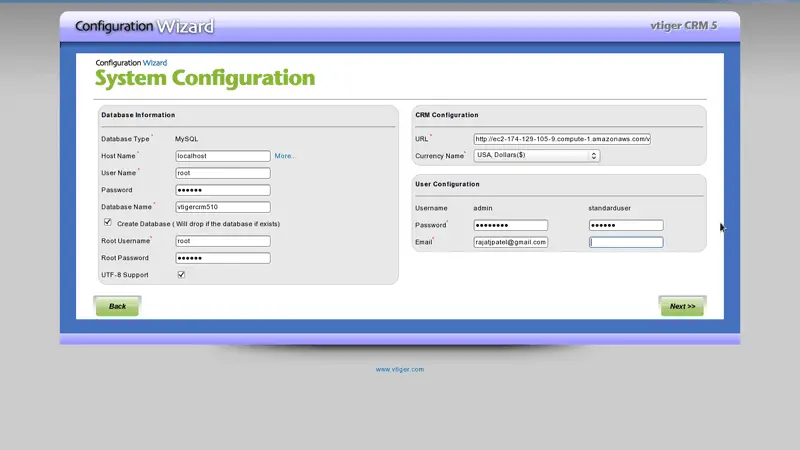
Task: Open the Currency Name dropdown
Action: [537, 156]
